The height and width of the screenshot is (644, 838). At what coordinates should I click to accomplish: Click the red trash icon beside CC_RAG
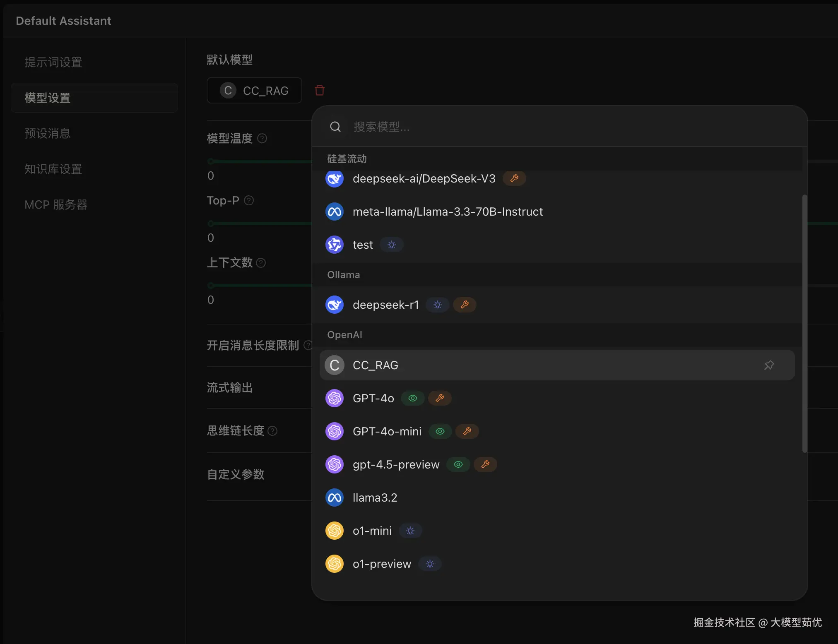(319, 90)
